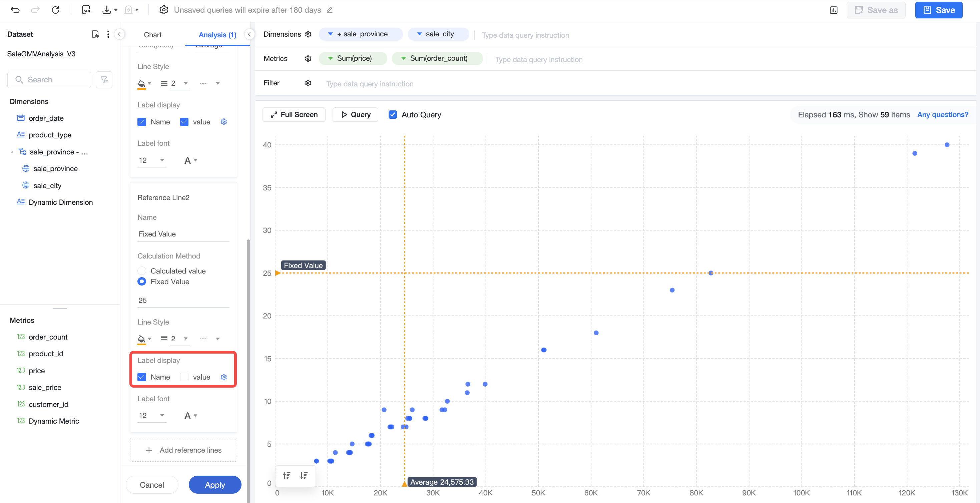The image size is (980, 503).
Task: Click the download export icon
Action: point(107,10)
